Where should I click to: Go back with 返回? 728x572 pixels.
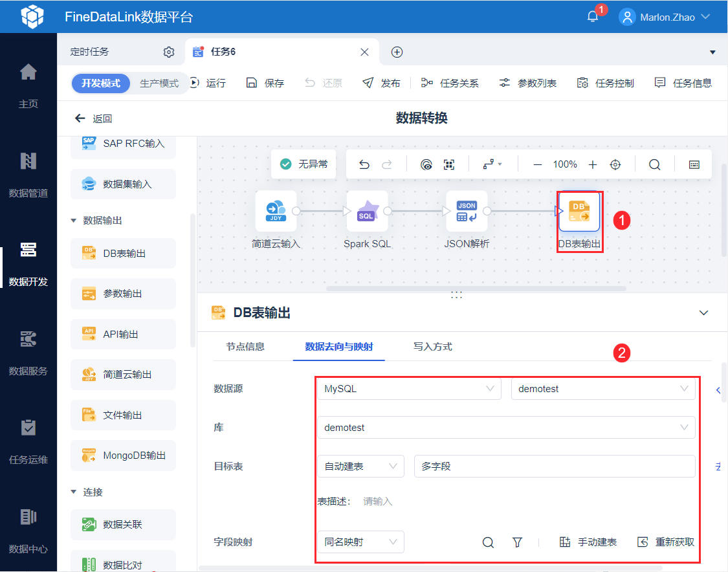point(93,118)
